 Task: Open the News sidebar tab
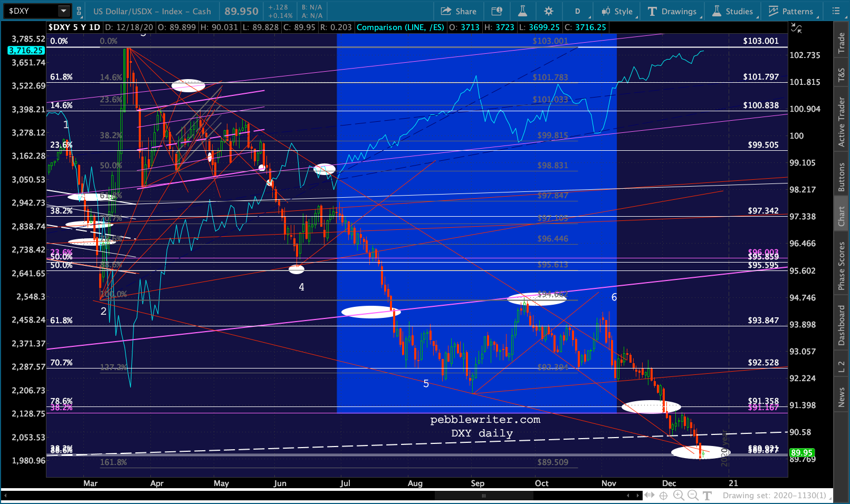(x=842, y=397)
